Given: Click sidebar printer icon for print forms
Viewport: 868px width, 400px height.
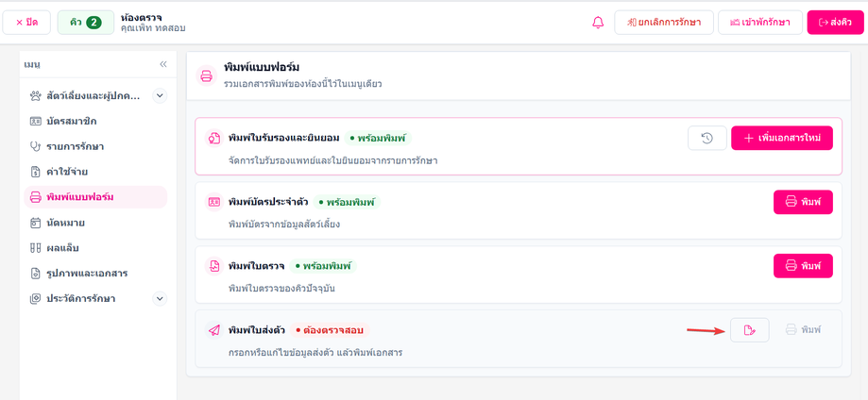Looking at the screenshot, I should pos(36,197).
